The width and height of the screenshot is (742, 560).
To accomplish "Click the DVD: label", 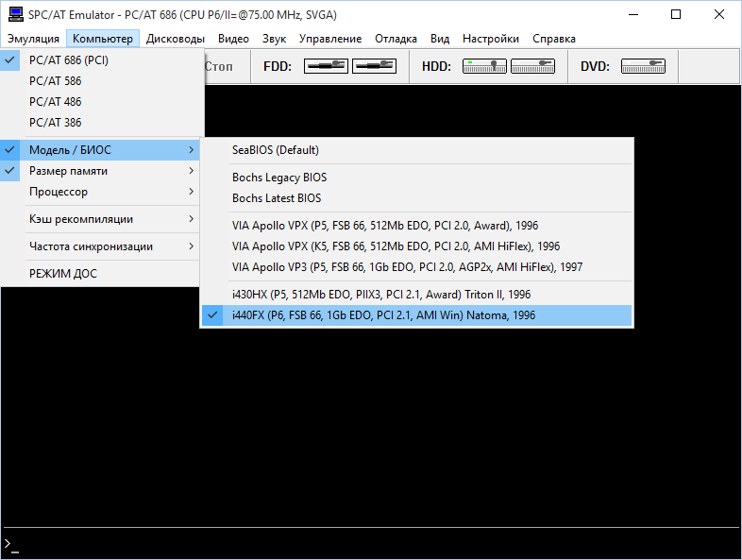I will click(x=595, y=66).
